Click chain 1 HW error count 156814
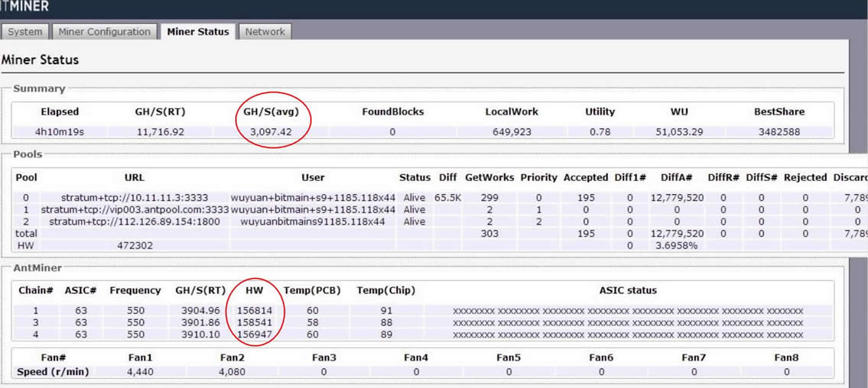The height and width of the screenshot is (388, 868). point(255,311)
